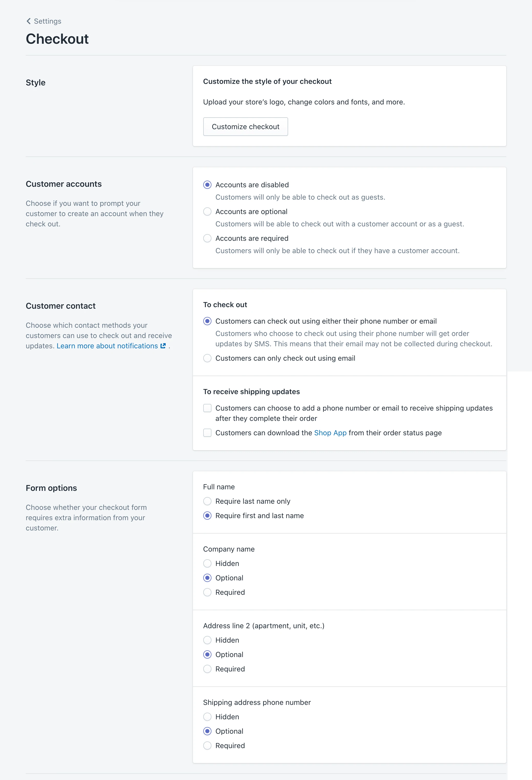This screenshot has height=780, width=532.
Task: Click the Customize checkout button
Action: pyautogui.click(x=245, y=126)
